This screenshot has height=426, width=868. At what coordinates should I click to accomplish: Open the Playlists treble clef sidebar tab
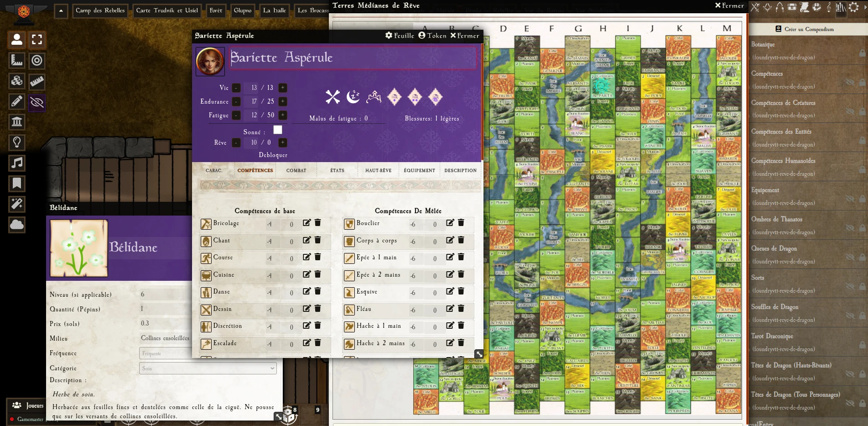(829, 7)
